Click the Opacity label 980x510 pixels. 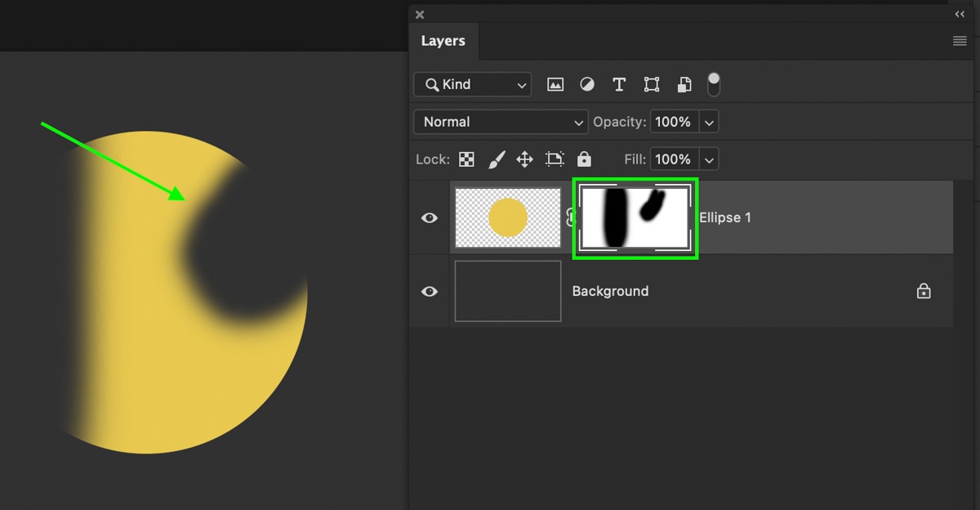point(619,122)
